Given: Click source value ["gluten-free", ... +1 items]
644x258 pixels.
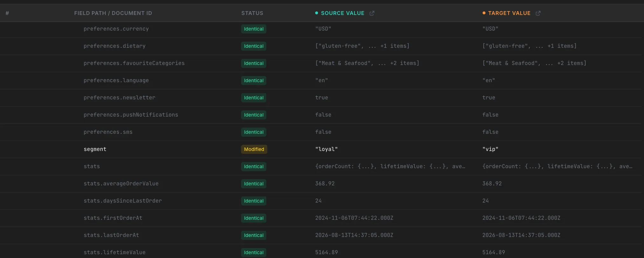Looking at the screenshot, I should point(362,46).
